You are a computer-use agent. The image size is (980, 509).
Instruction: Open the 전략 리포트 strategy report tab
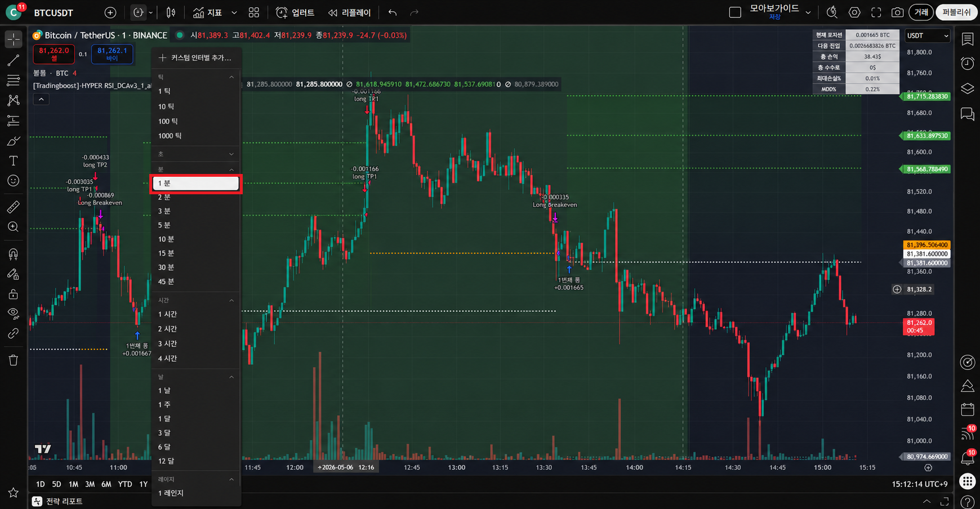point(58,501)
